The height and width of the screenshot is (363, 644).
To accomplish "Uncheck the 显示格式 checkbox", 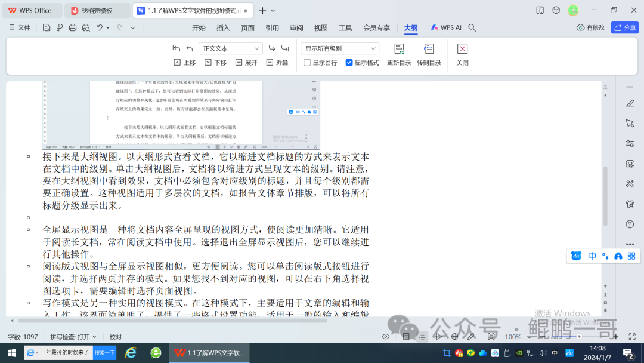I will pos(349,63).
